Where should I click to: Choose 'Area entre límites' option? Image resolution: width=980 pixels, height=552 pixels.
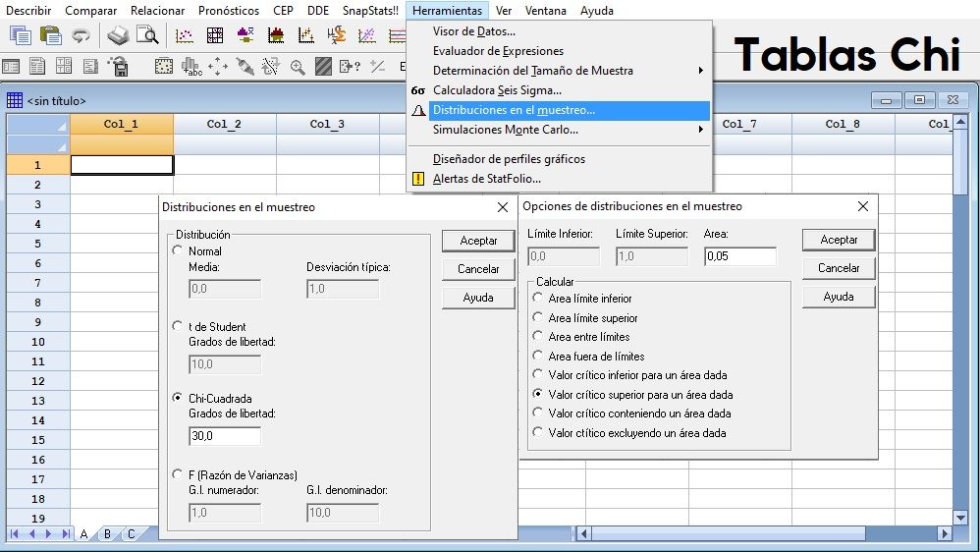[537, 337]
